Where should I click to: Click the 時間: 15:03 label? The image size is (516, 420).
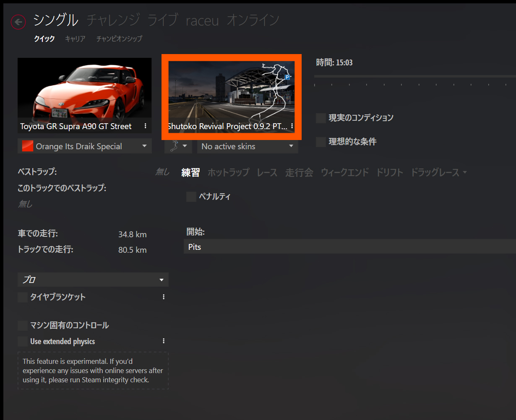(x=334, y=62)
